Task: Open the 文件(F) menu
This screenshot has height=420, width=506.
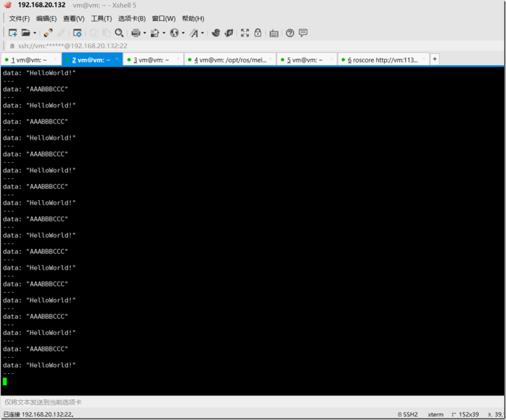Action: 19,19
